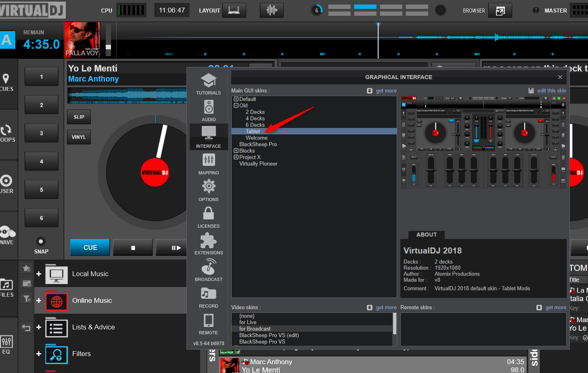Click the waveform display icon in top bar
Image resolution: width=588 pixels, height=373 pixels.
tap(272, 10)
